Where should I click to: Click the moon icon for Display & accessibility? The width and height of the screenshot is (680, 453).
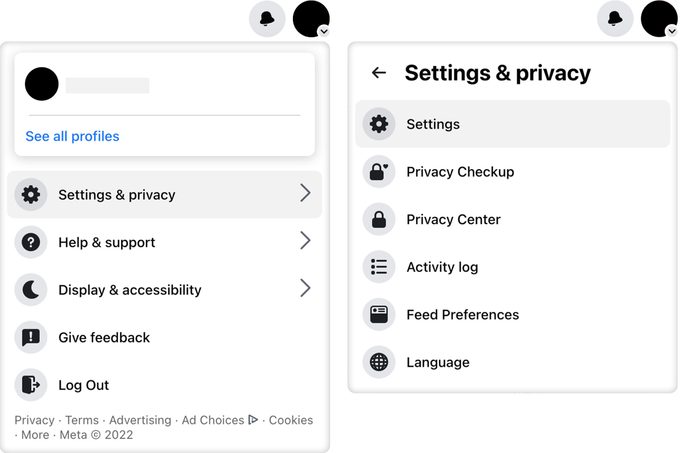point(31,290)
